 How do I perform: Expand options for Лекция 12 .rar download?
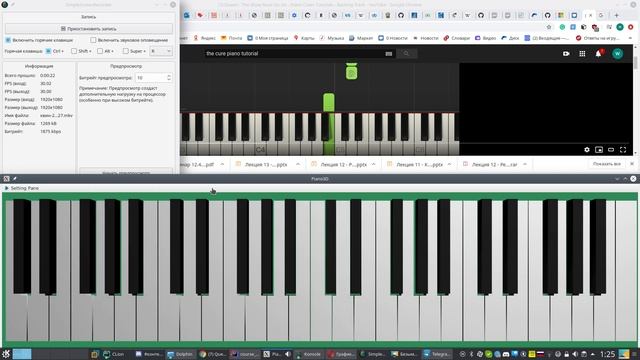[525, 164]
